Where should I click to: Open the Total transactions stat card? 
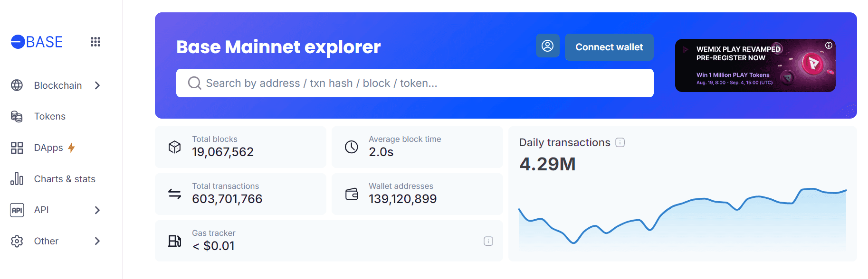(x=240, y=194)
